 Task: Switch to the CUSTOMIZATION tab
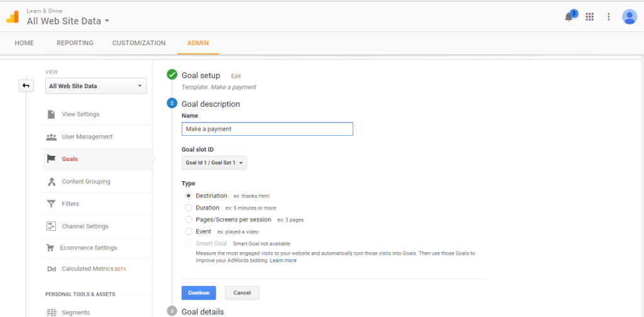coord(139,43)
